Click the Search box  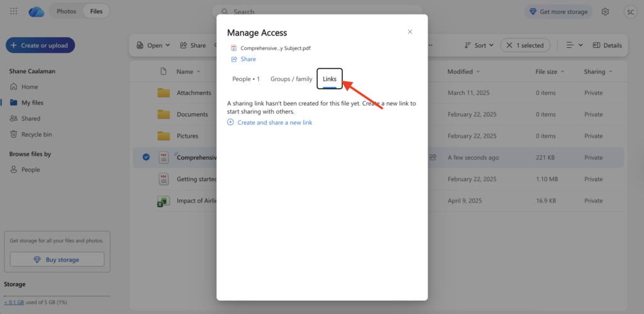[317, 12]
